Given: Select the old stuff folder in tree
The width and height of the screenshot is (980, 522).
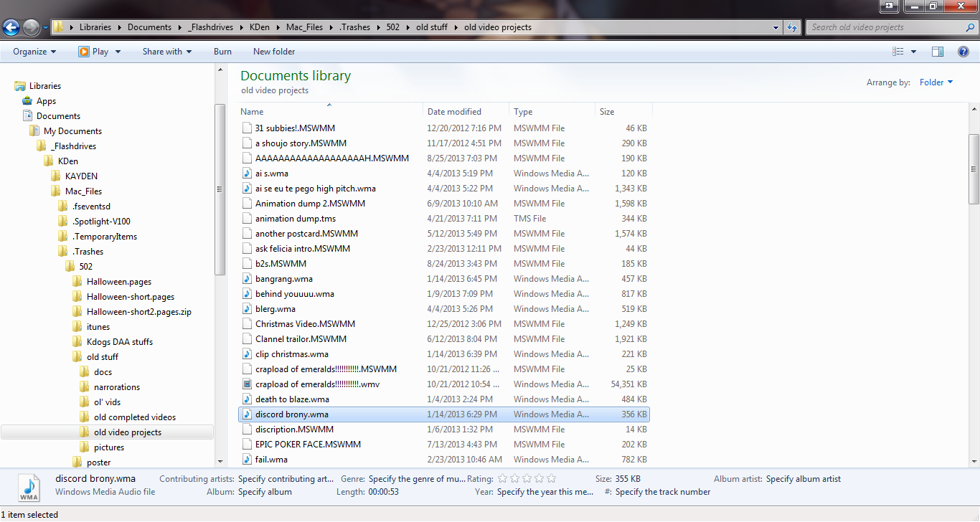Looking at the screenshot, I should pyautogui.click(x=103, y=357).
